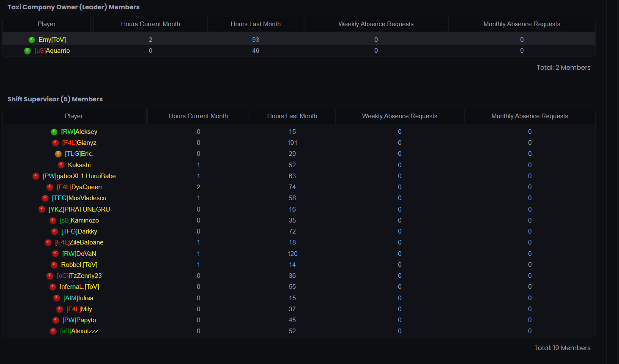Image resolution: width=619 pixels, height=364 pixels.
Task: Click red offline dot beside [YKZ]PIRATUNEGRU
Action: [x=42, y=209]
